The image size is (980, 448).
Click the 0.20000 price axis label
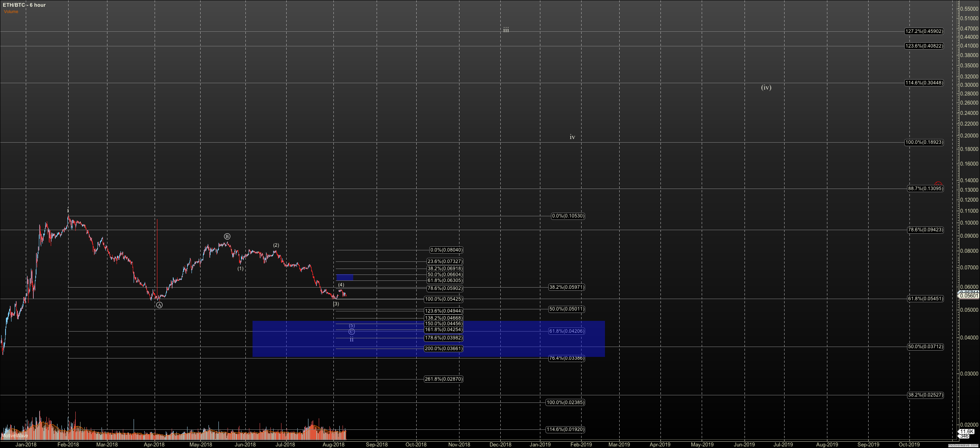tap(969, 135)
